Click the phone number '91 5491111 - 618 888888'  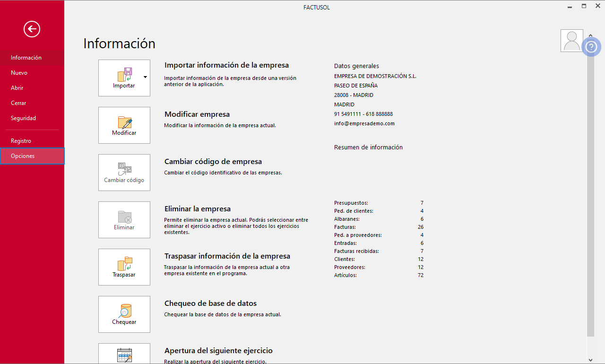[x=363, y=114]
